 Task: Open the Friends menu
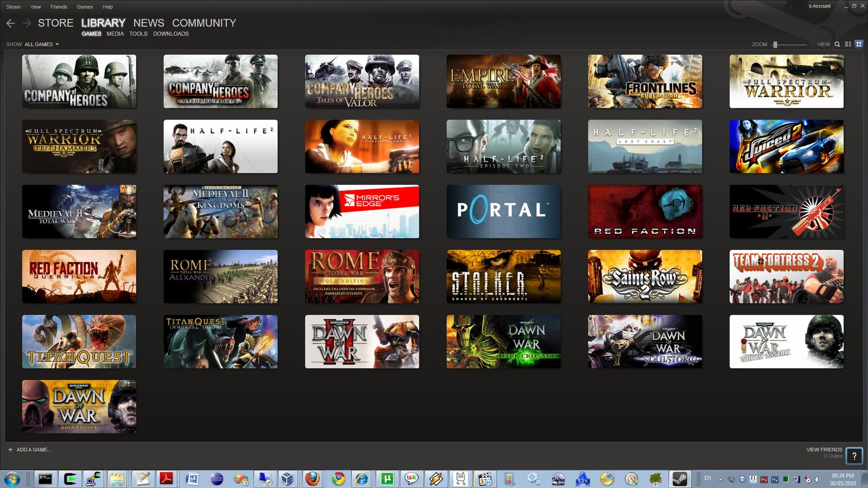(x=59, y=7)
